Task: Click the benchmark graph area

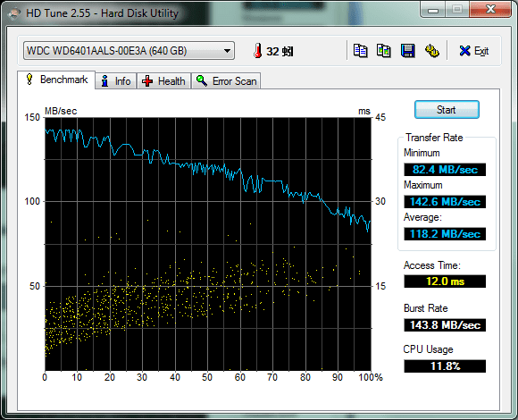Action: coord(208,244)
